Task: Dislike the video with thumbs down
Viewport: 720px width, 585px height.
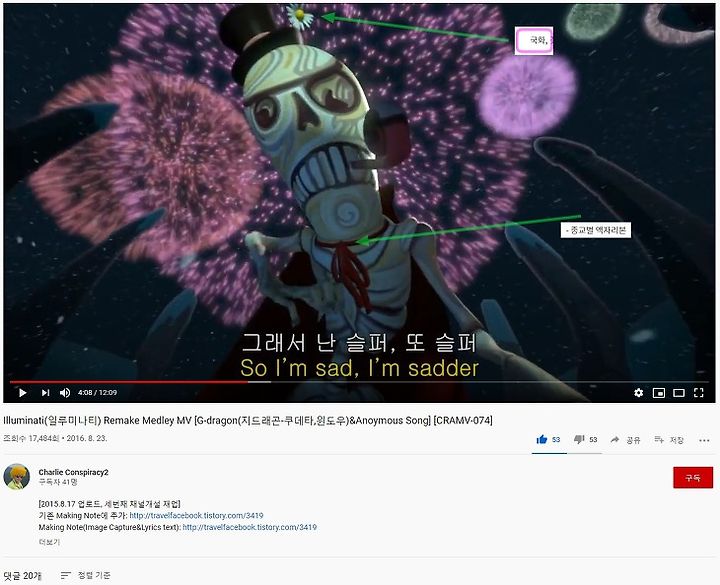Action: (585, 440)
